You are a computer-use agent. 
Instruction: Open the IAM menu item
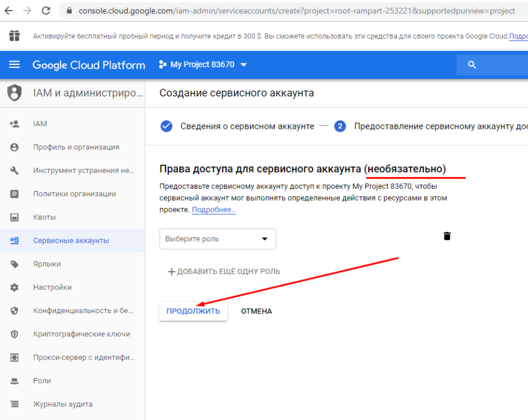pyautogui.click(x=72, y=124)
